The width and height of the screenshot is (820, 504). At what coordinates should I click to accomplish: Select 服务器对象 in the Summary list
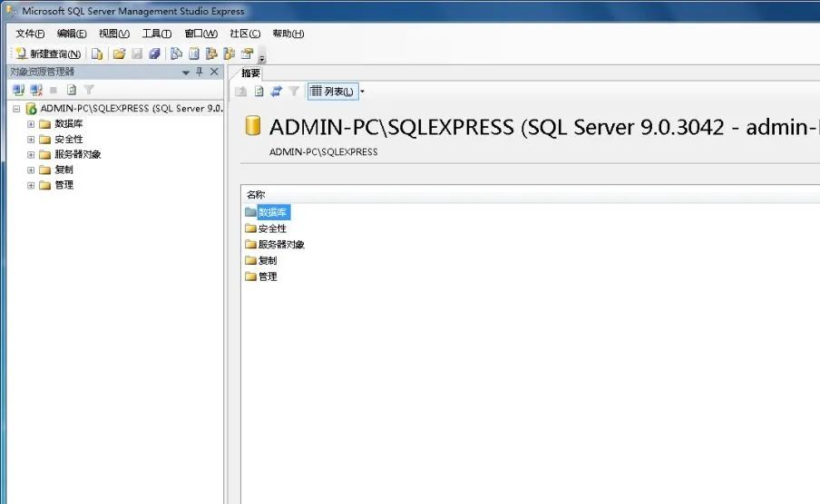[x=281, y=244]
